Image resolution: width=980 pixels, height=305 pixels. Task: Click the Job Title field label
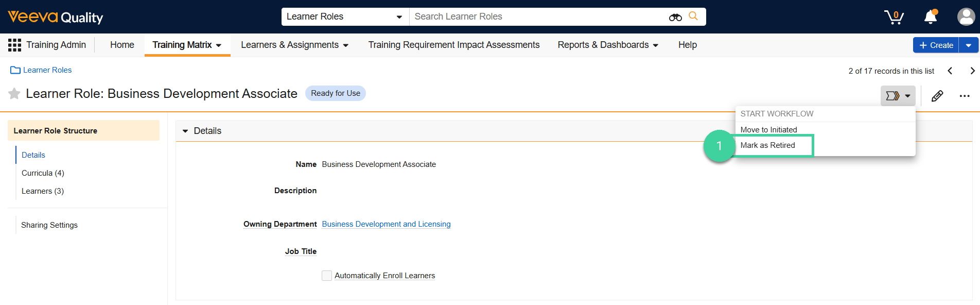[301, 251]
